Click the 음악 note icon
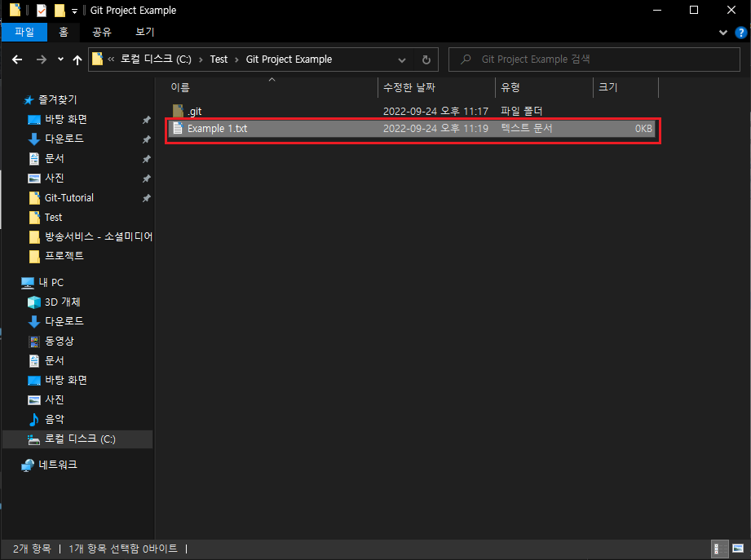This screenshot has height=560, width=751. [x=34, y=419]
